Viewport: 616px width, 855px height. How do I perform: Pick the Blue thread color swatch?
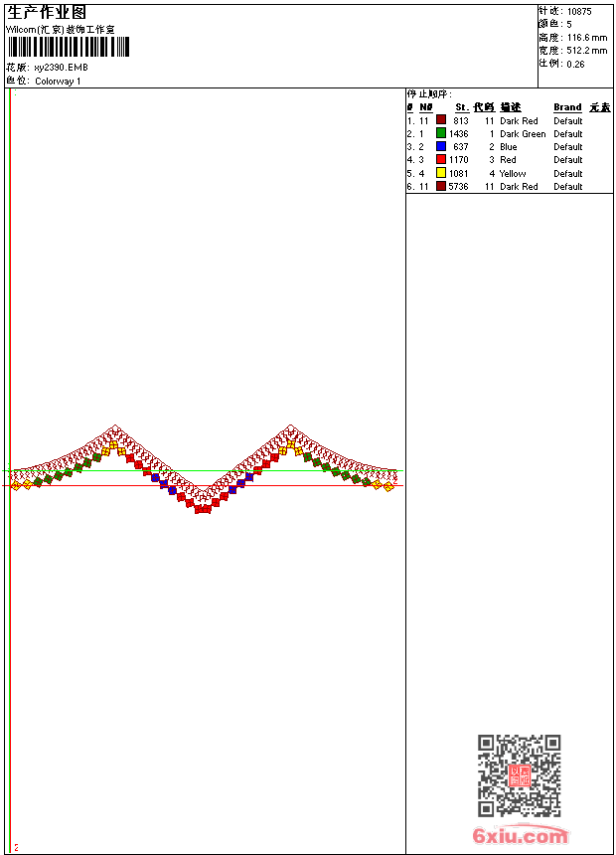tap(441, 146)
